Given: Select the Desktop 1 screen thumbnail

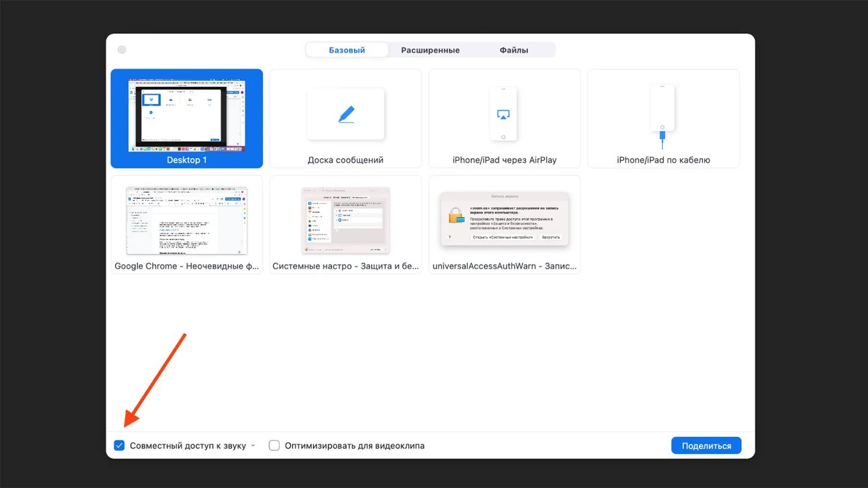Looking at the screenshot, I should (187, 116).
